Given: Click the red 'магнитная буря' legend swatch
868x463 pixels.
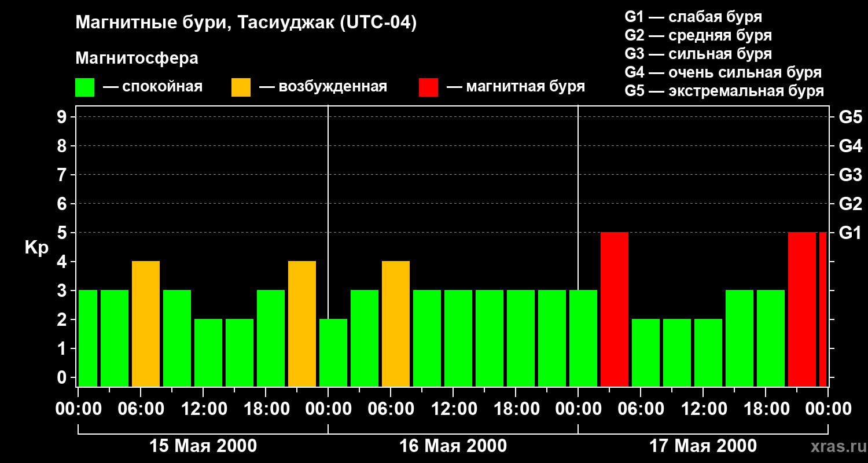Looking at the screenshot, I should (x=428, y=87).
